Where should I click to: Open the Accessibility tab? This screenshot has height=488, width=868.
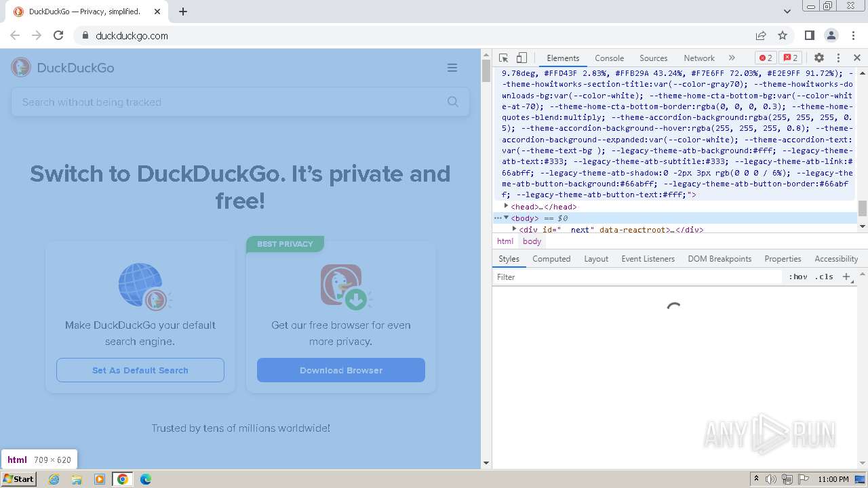(836, 259)
